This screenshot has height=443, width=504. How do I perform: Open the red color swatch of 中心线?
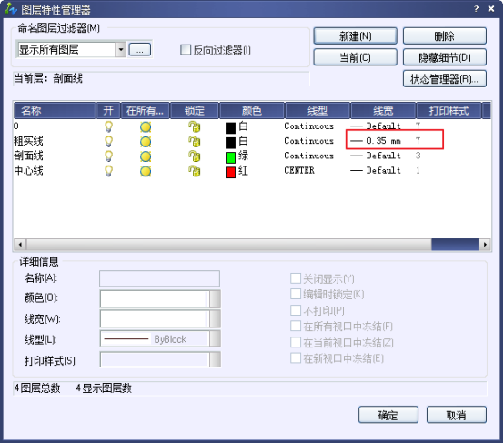click(x=230, y=172)
